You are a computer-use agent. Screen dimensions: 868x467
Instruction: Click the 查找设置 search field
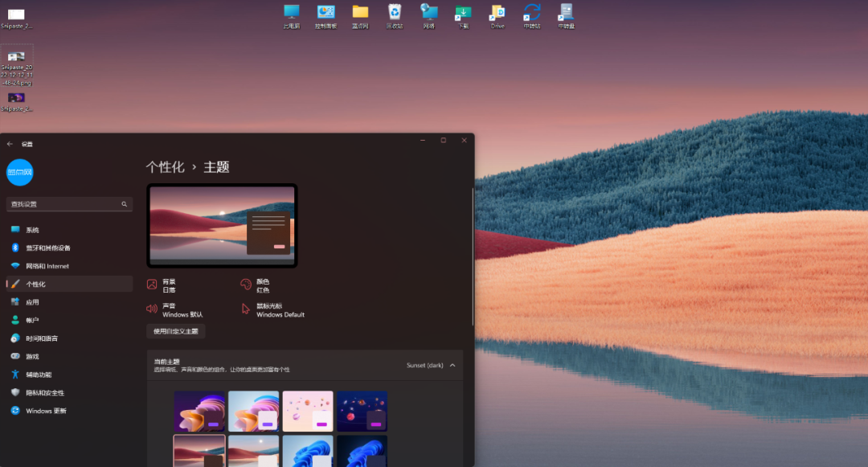pyautogui.click(x=69, y=204)
